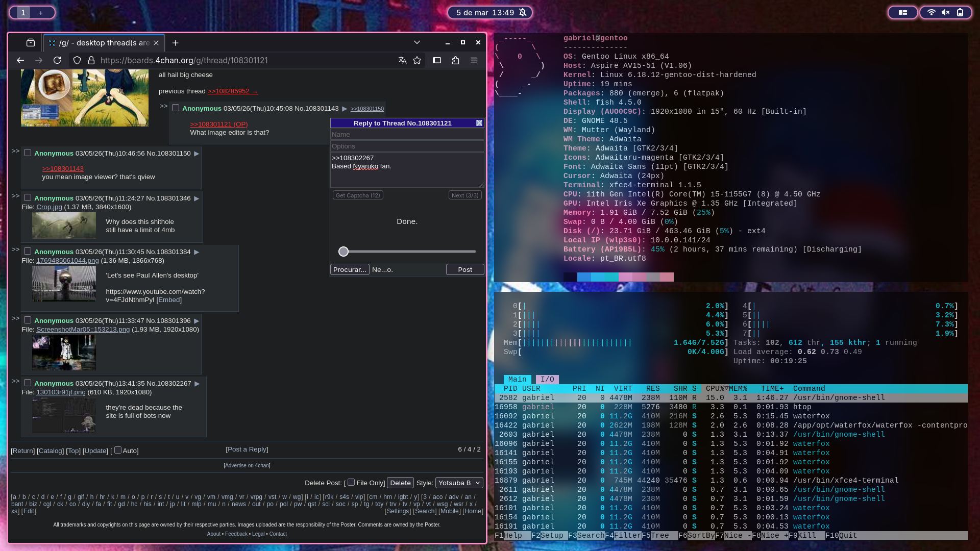This screenshot has width=980, height=551.
Task: Click the Get Captcha button
Action: [358, 195]
